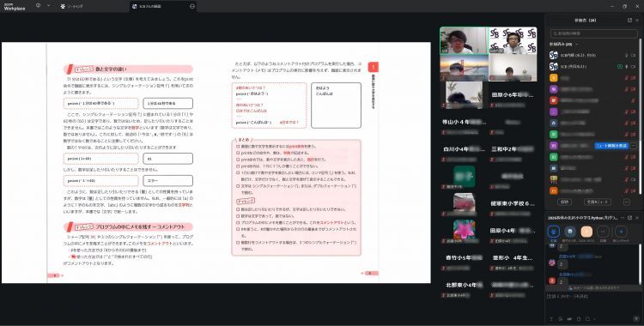Select 全員 as chat recipient
The image size is (644, 326).
point(554,232)
